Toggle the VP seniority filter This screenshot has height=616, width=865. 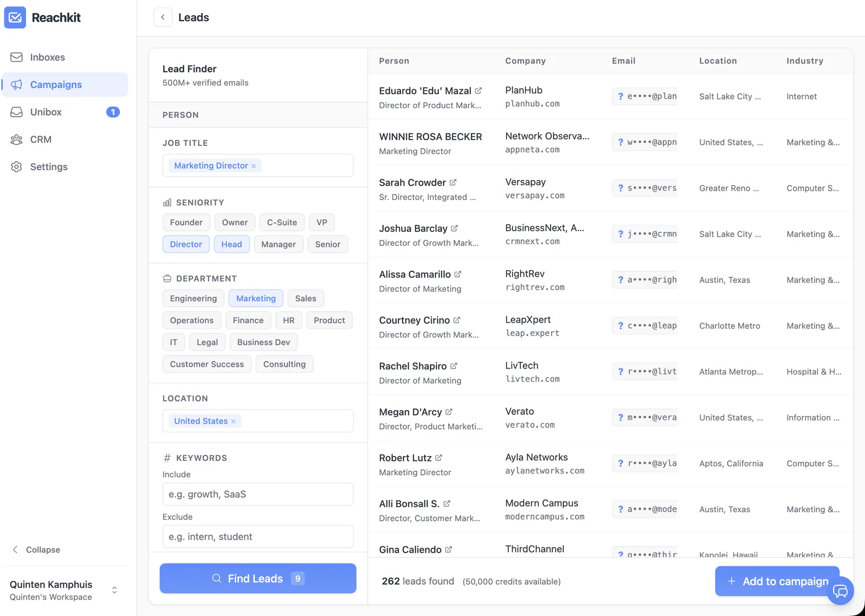(322, 222)
